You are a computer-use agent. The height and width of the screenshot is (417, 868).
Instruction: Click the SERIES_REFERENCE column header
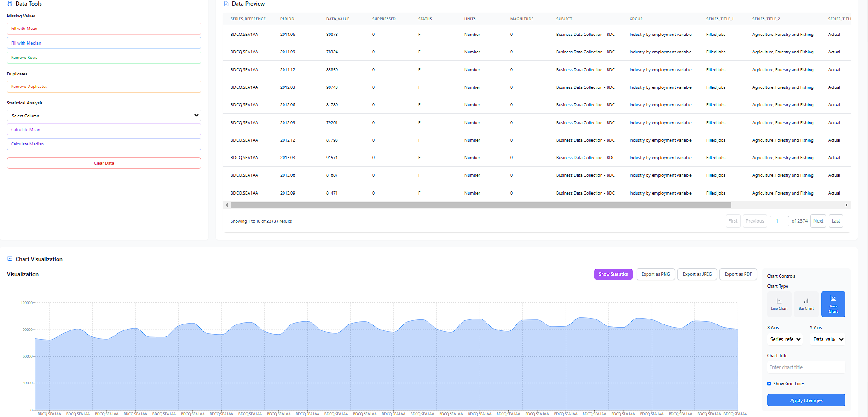[248, 19]
